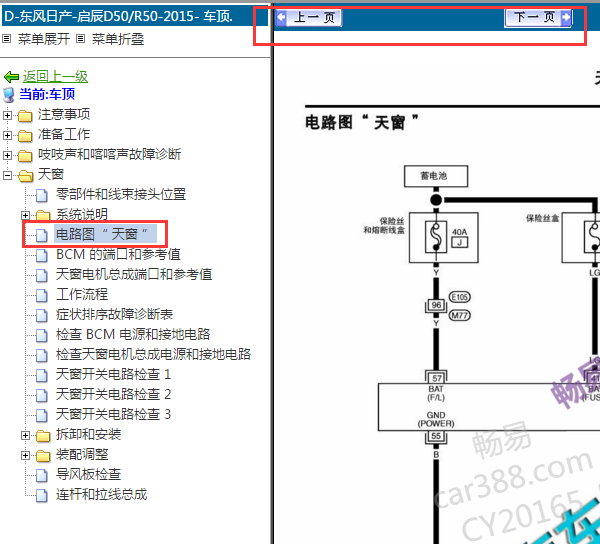Click the 上一页 previous page button

[308, 18]
